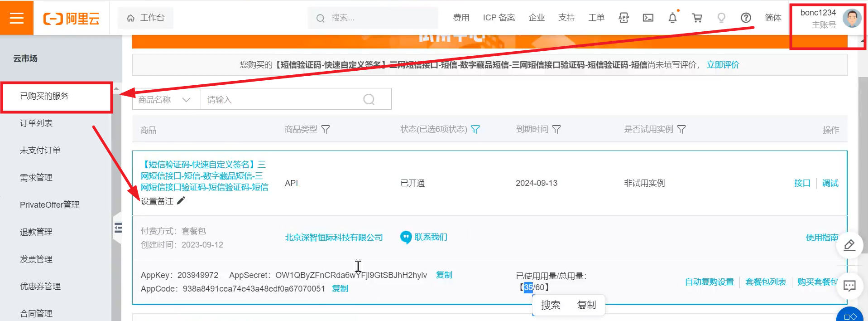The width and height of the screenshot is (868, 321).
Task: Choose 搜索 in the selection popup
Action: (x=551, y=305)
